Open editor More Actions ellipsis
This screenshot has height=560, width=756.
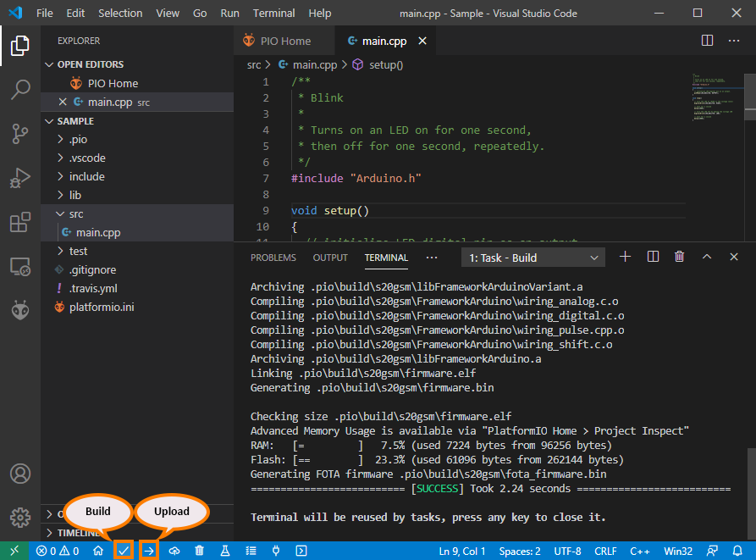click(734, 41)
